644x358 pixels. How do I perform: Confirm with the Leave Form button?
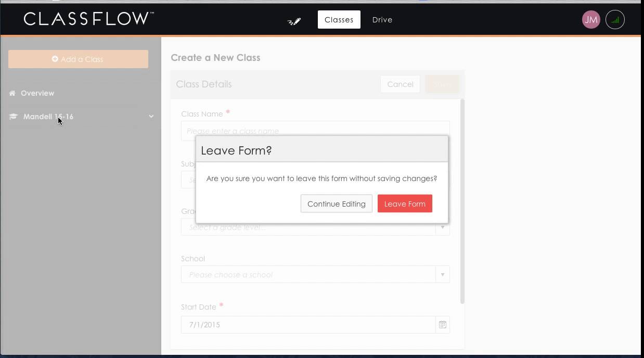click(405, 203)
